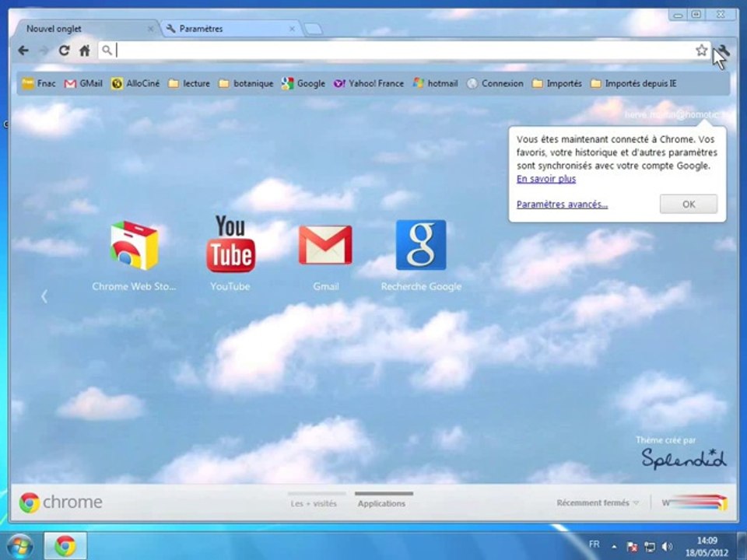The width and height of the screenshot is (747, 560).
Task: Open the Yahoo! France bookmark
Action: 368,83
